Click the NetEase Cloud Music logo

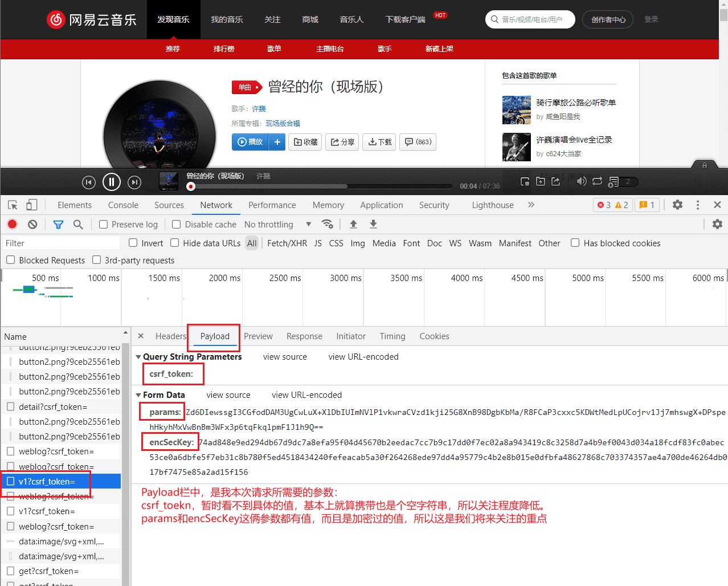92,19
